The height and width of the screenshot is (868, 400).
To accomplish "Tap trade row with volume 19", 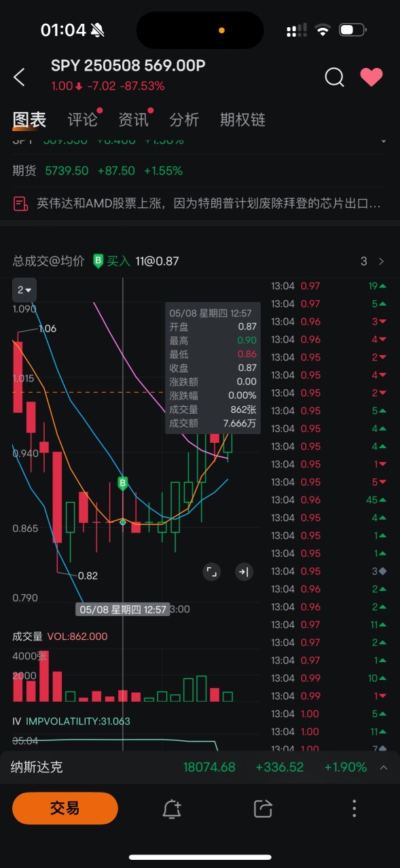I will (330, 286).
